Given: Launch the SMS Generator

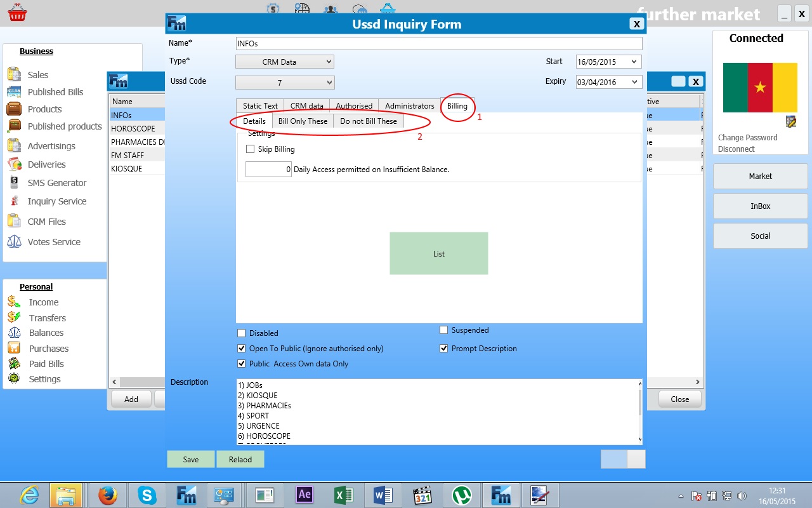Looking at the screenshot, I should click(56, 183).
